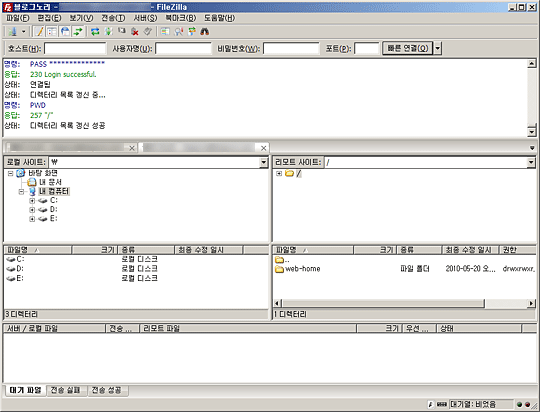Open the directory listing filters icon
The height and width of the screenshot is (412, 540).
click(x=165, y=32)
